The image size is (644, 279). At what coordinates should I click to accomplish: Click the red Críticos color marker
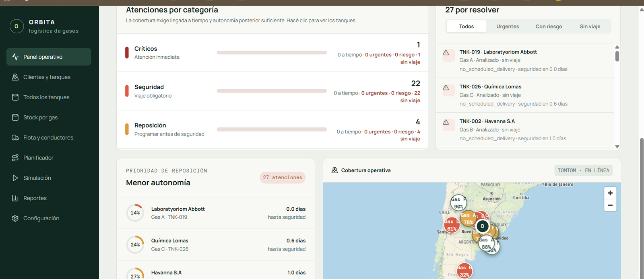click(127, 53)
